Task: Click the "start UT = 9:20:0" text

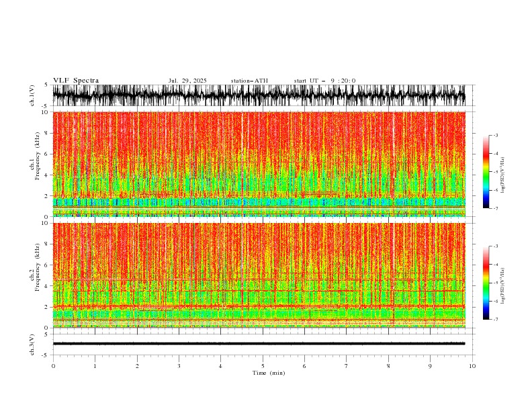Action: [324, 81]
